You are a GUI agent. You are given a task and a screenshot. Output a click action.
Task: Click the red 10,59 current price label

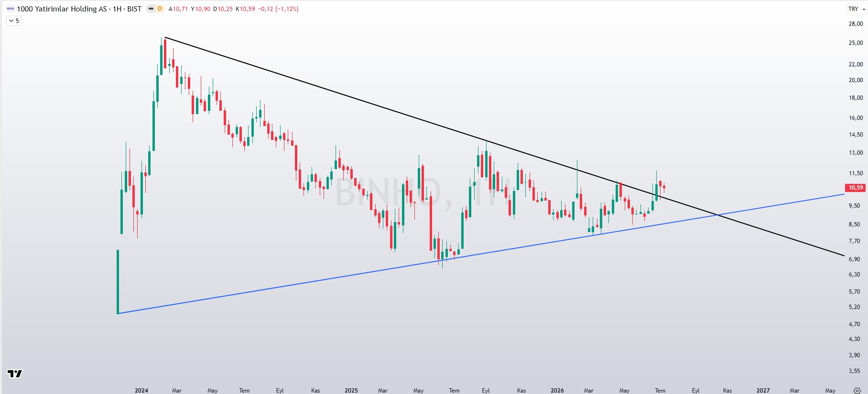pyautogui.click(x=856, y=188)
